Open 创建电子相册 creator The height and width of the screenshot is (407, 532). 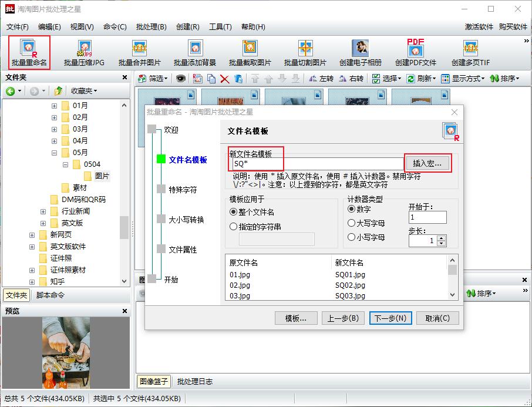tap(360, 52)
